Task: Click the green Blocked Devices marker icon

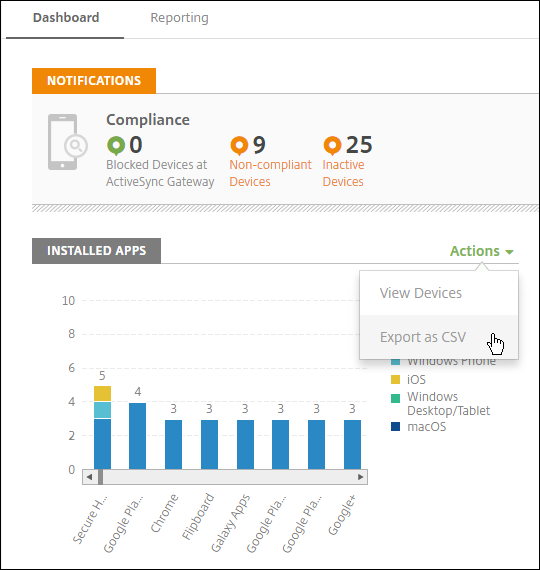Action: coord(116,145)
